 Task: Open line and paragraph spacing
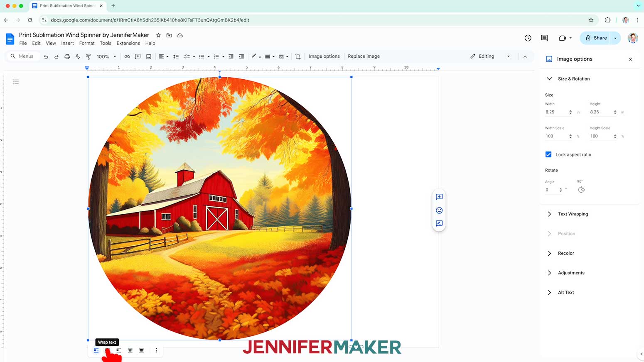point(176,56)
